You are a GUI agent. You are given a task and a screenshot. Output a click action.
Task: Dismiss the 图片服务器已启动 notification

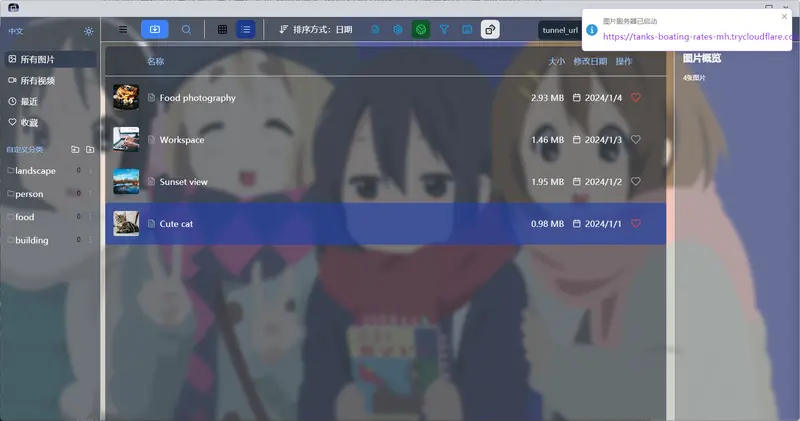tap(784, 17)
